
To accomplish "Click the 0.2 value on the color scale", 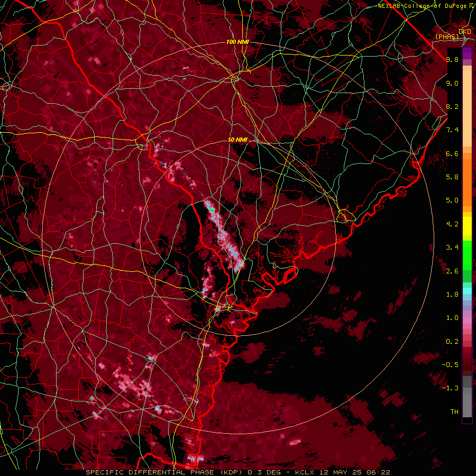I will pyautogui.click(x=452, y=342).
